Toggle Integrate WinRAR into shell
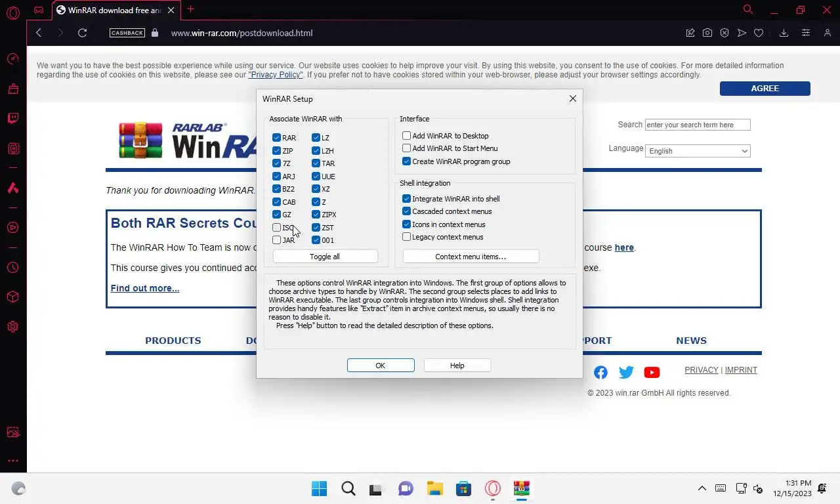Image resolution: width=840 pixels, height=504 pixels. point(406,199)
